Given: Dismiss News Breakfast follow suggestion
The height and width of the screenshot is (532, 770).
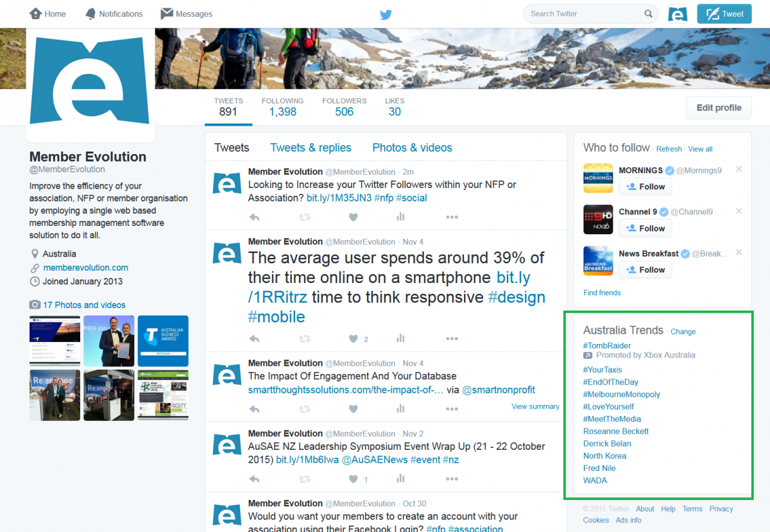Looking at the screenshot, I should click(739, 252).
